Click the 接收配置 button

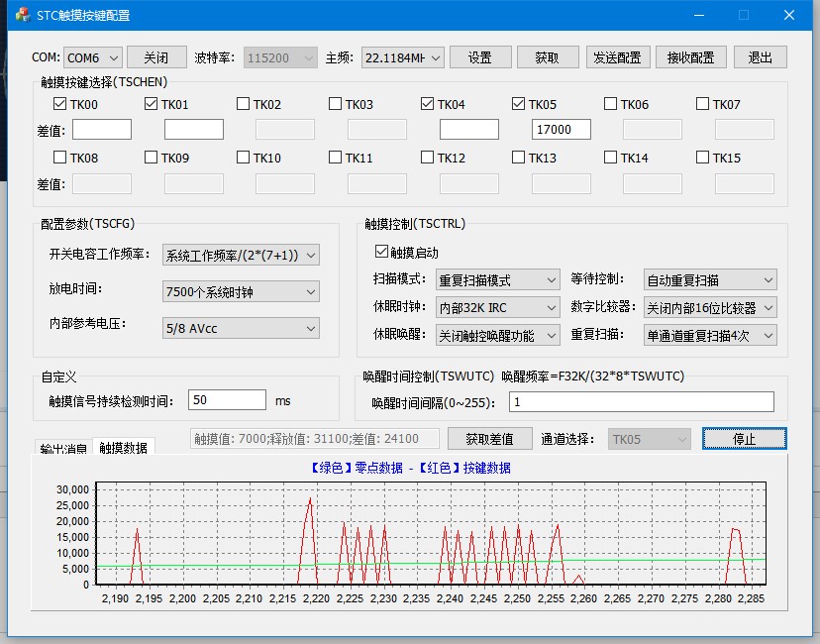[690, 57]
